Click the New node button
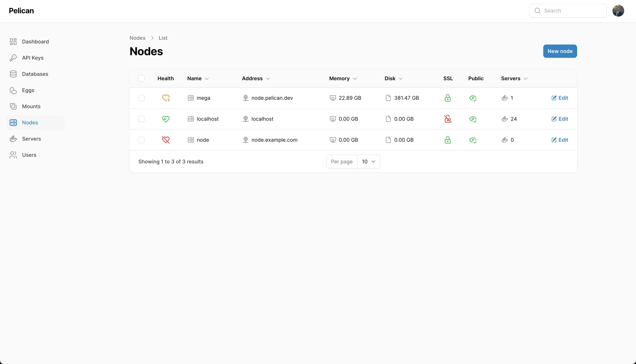The height and width of the screenshot is (364, 636). coord(560,51)
